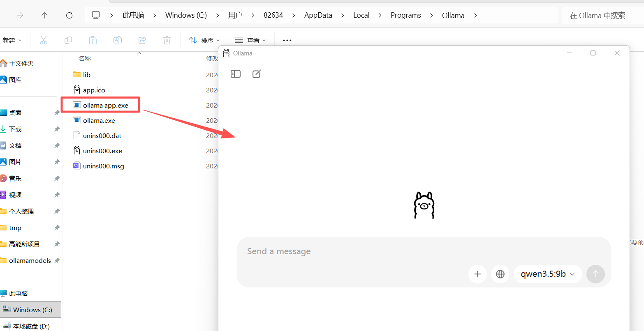Click the Rename icon in Explorer toolbar

coord(118,40)
